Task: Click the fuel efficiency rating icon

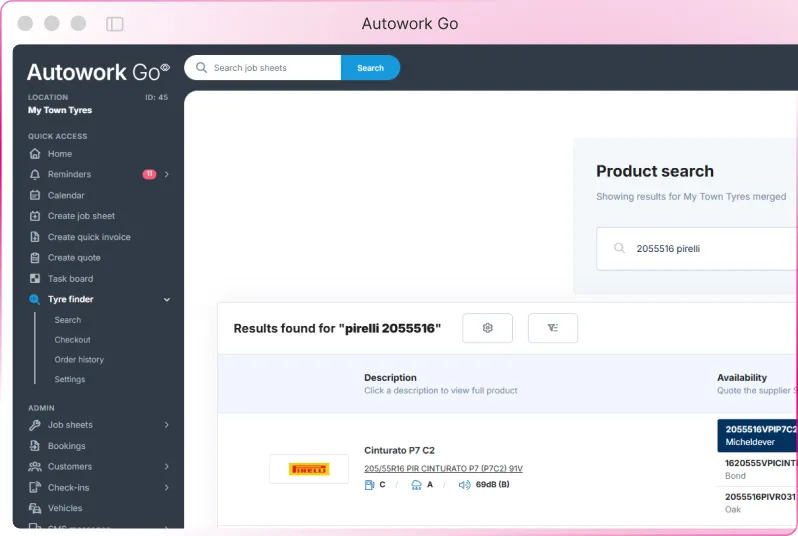Action: (x=369, y=485)
